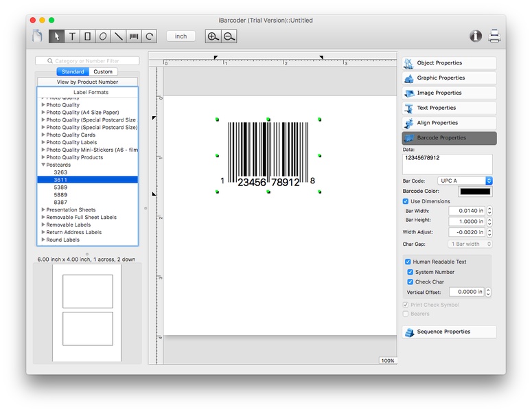Select the Ellipse shape tool
Screen dimensions: 532x412
(103, 36)
